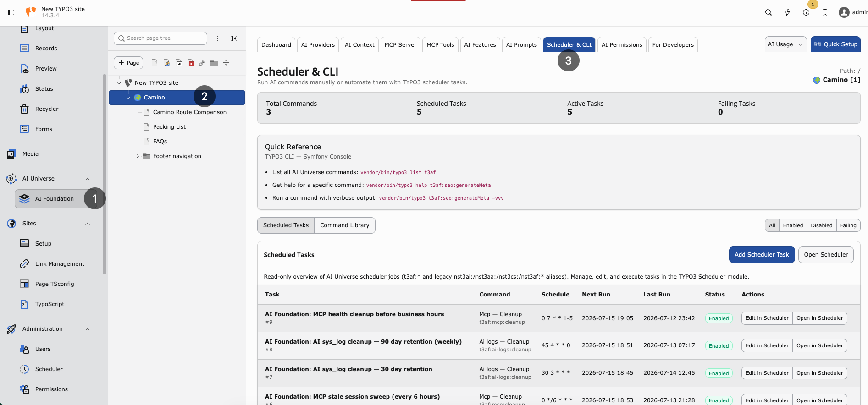Switch to the AI Permissions tab
The image size is (868, 405).
click(622, 44)
